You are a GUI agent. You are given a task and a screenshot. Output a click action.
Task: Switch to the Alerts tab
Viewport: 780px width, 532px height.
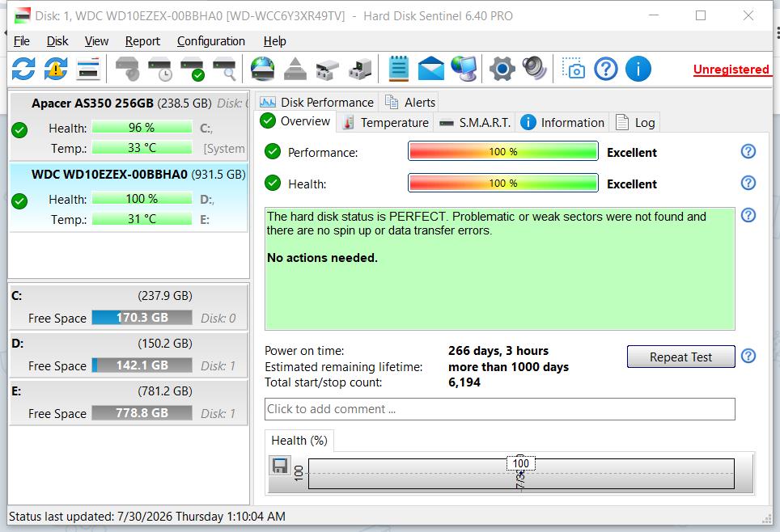410,102
